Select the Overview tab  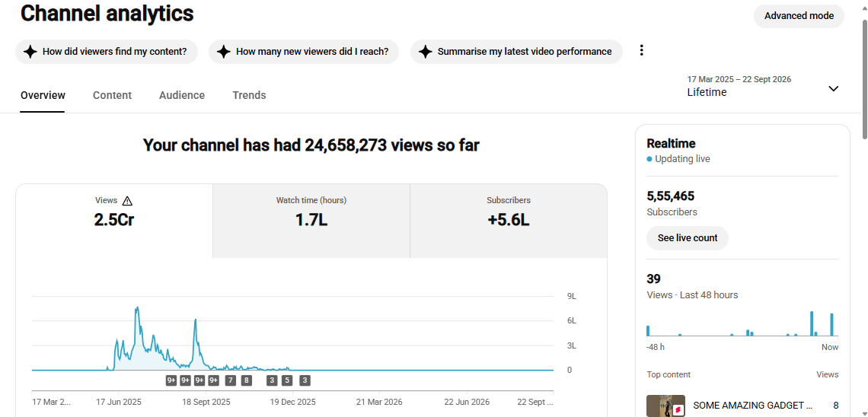point(43,95)
